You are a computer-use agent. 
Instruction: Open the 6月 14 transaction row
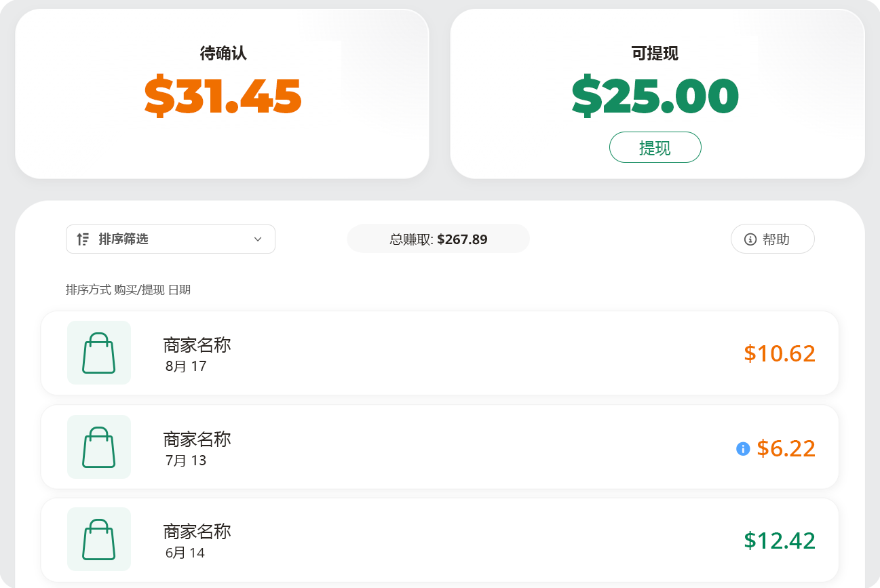(x=440, y=540)
